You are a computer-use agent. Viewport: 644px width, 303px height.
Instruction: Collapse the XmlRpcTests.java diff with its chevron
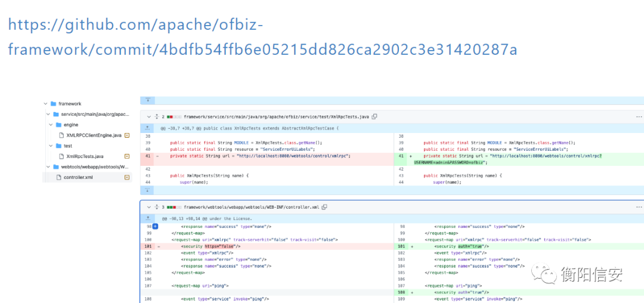pos(148,116)
